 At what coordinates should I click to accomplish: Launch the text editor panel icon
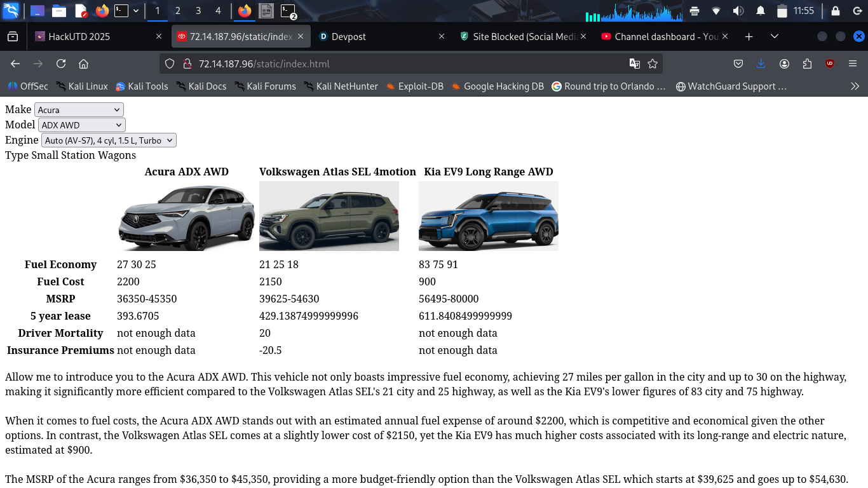click(81, 11)
